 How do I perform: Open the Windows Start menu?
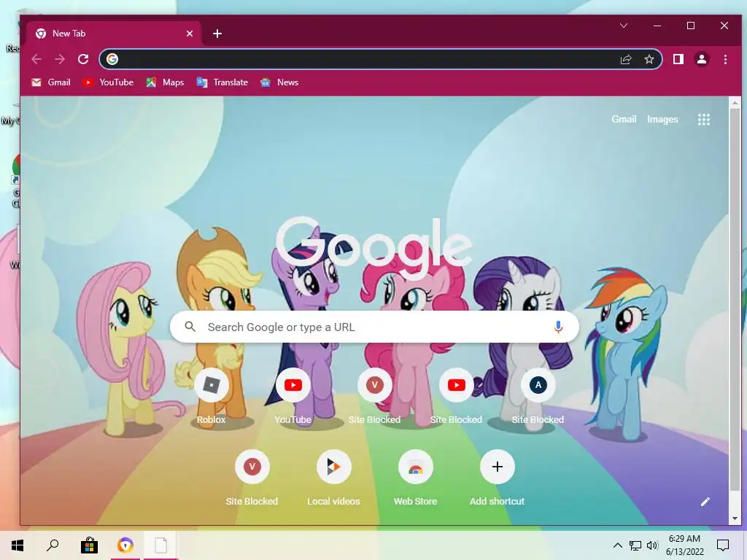click(x=18, y=545)
